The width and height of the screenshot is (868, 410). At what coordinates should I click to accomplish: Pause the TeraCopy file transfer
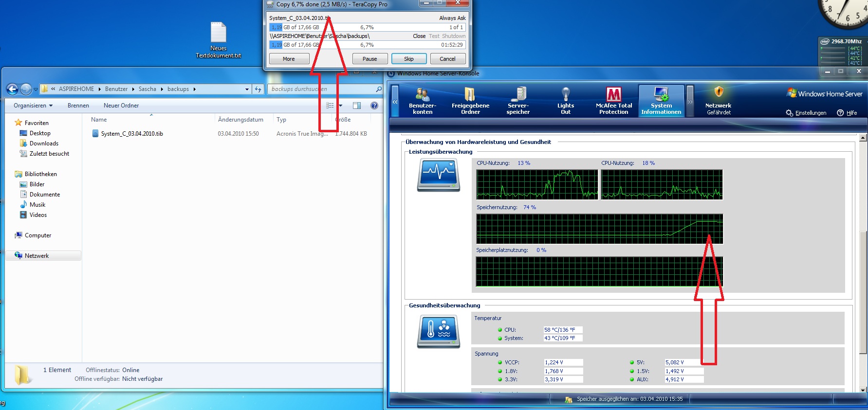point(369,59)
